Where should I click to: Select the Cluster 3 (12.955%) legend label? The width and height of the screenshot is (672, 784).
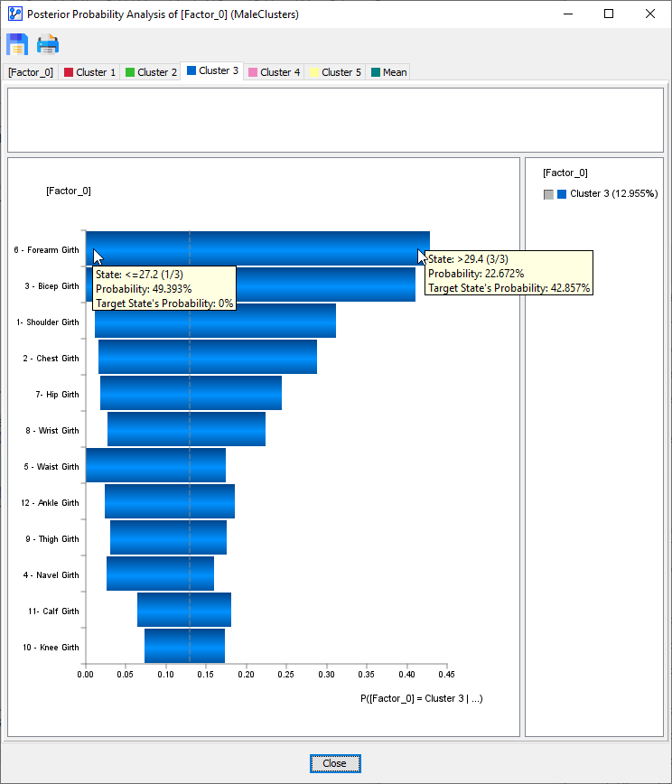(613, 194)
